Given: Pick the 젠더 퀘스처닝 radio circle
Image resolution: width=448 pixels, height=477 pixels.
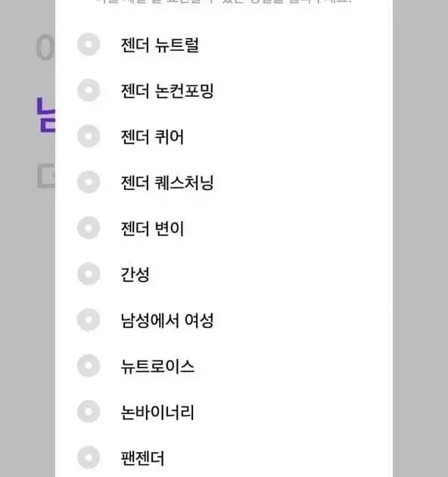Looking at the screenshot, I should [89, 182].
